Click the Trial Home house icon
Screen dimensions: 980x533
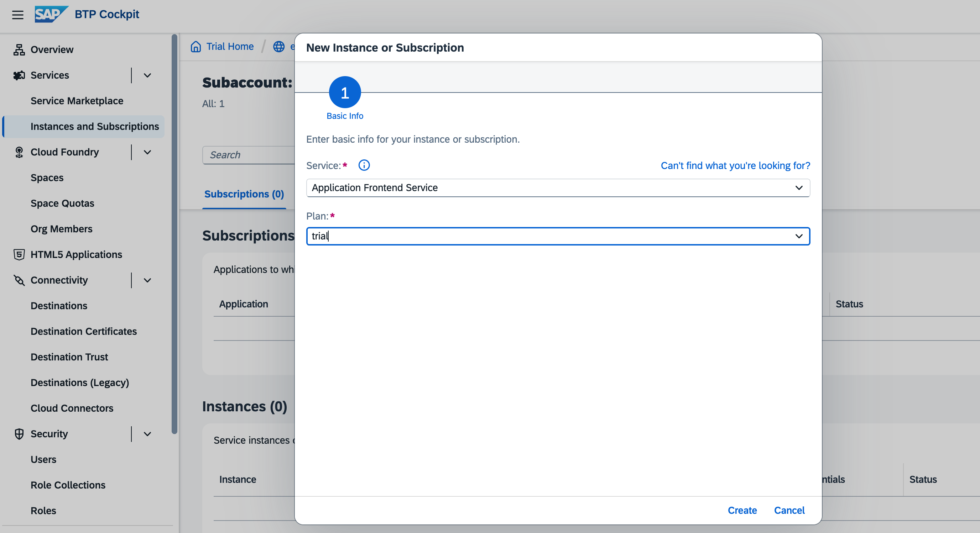pos(196,46)
